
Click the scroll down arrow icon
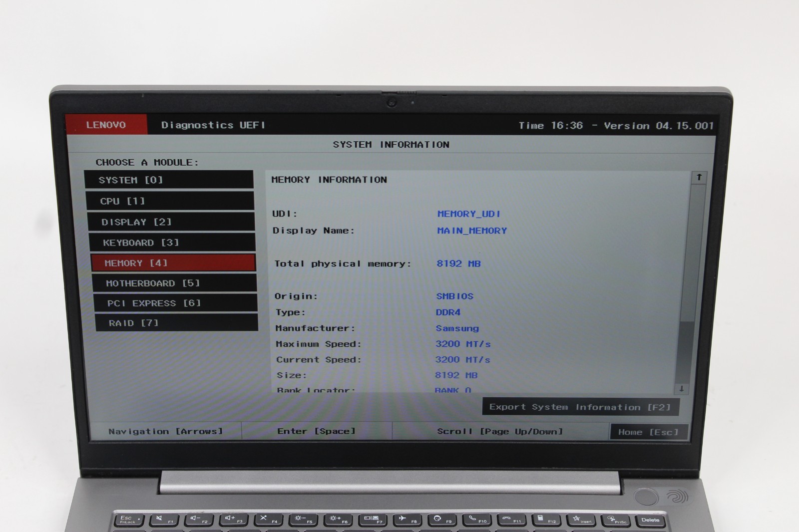pos(682,388)
